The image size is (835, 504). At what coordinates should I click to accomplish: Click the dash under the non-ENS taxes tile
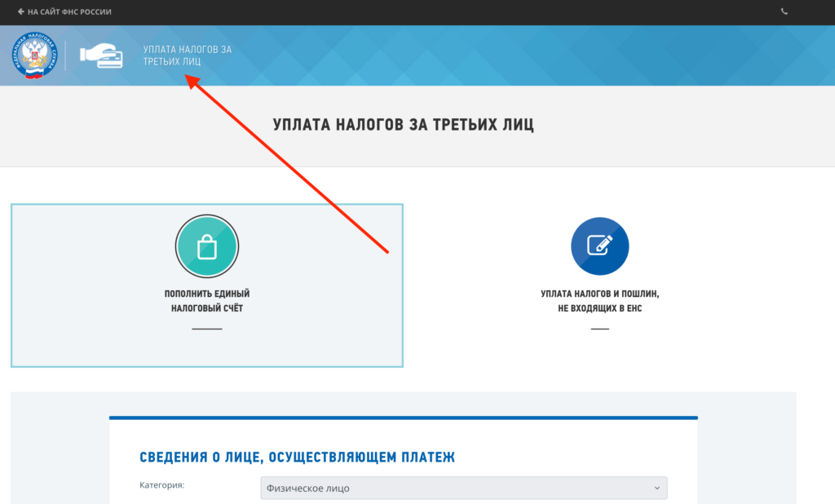point(599,329)
